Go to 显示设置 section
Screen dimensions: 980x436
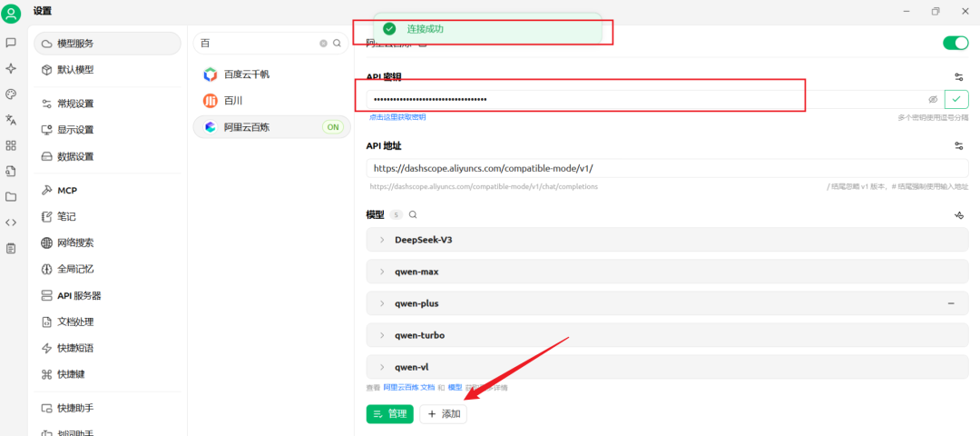tap(107, 130)
